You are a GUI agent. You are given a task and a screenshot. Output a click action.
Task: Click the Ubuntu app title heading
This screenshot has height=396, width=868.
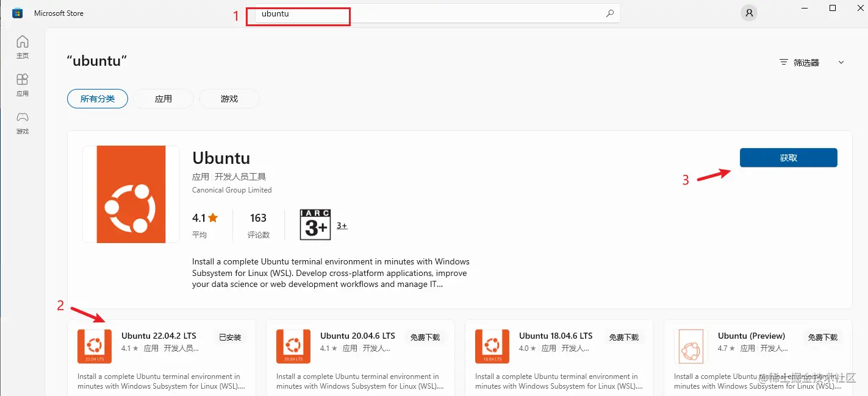221,158
